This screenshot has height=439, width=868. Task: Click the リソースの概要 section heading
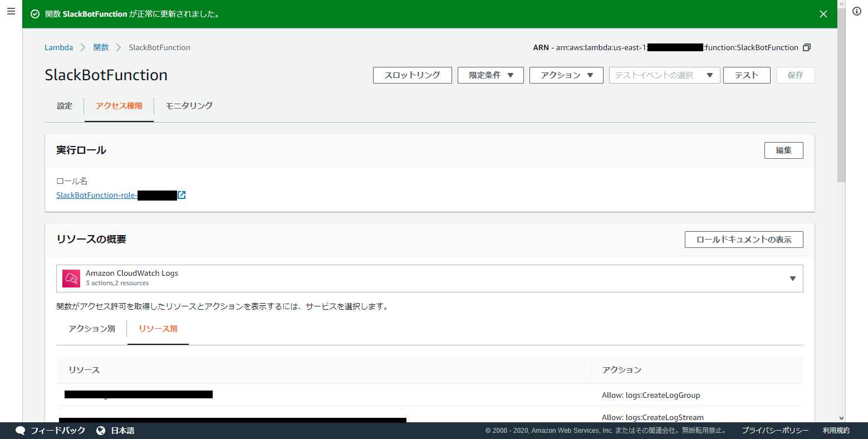point(91,240)
